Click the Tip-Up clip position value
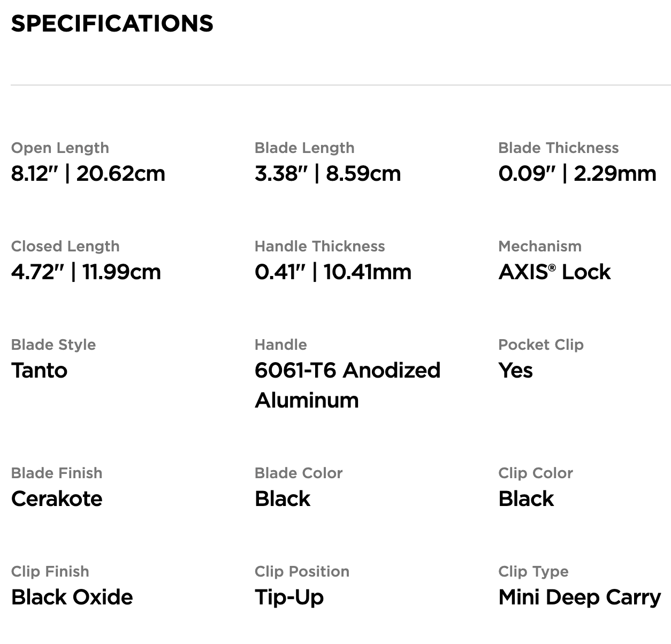671x644 pixels. click(289, 597)
